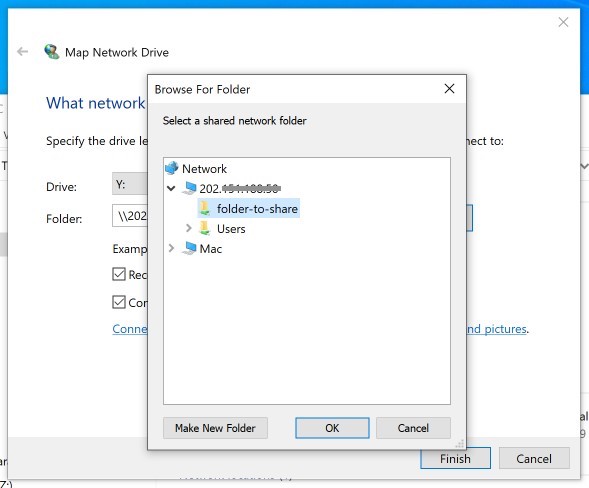589x488 pixels.
Task: Select the 202 network computer icon
Action: pyautogui.click(x=189, y=188)
